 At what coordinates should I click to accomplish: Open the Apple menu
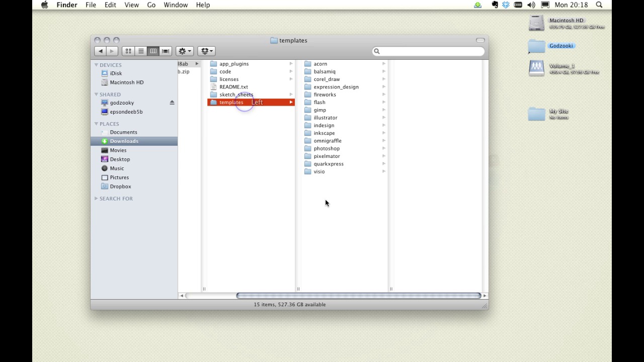pyautogui.click(x=45, y=5)
